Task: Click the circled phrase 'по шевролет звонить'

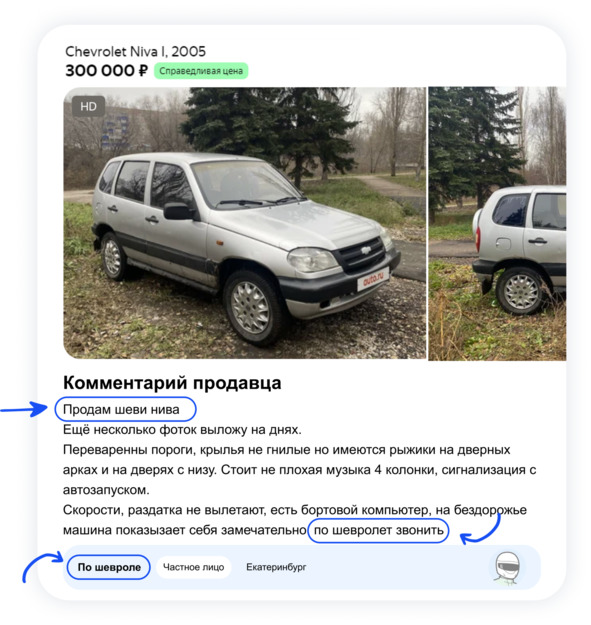Action: (379, 531)
